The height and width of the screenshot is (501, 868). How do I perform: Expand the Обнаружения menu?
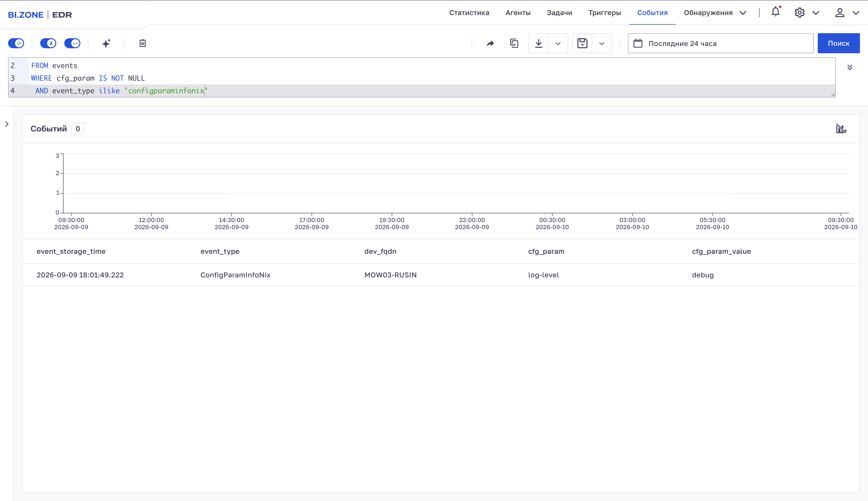(x=715, y=13)
